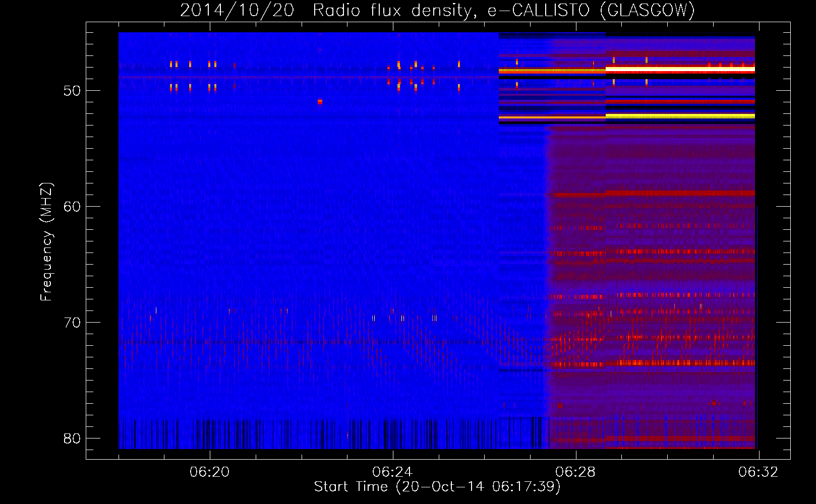The image size is (816, 504).
Task: Click the 50 frequency tick label
Action: 72,91
